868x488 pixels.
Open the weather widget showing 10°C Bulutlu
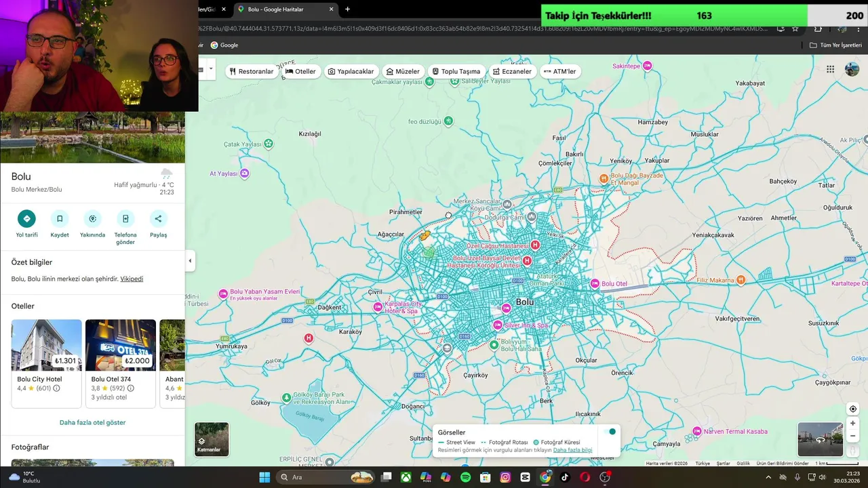[x=25, y=477]
